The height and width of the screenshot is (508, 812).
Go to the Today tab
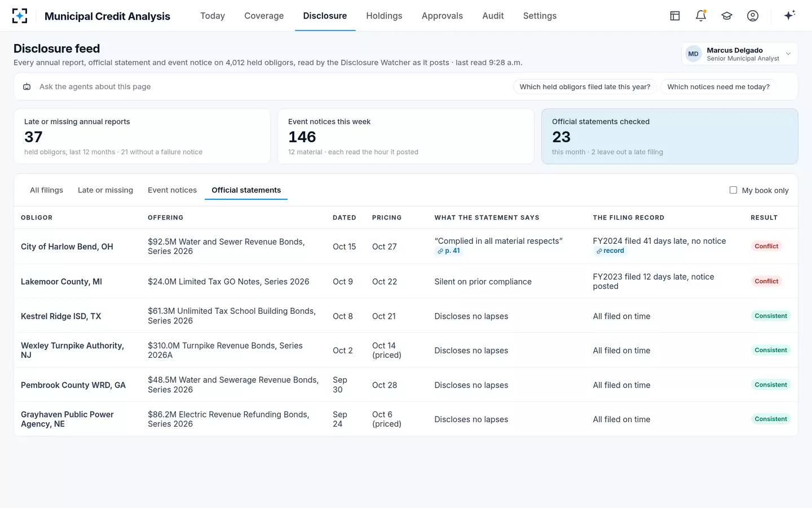click(213, 16)
